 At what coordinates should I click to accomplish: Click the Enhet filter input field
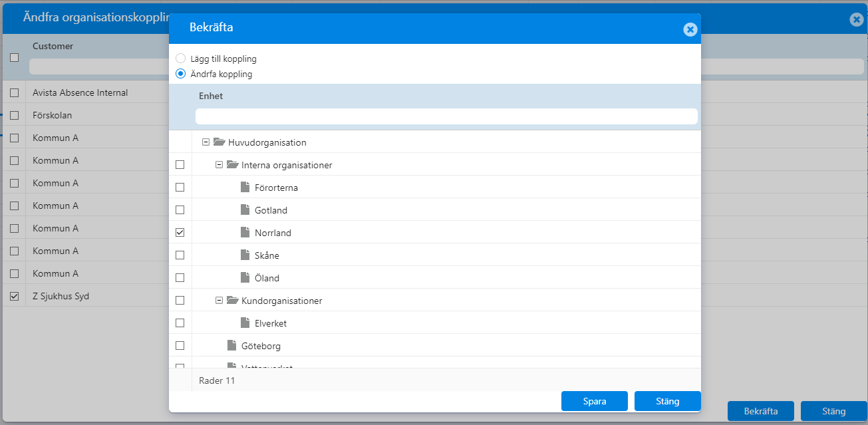coord(446,116)
